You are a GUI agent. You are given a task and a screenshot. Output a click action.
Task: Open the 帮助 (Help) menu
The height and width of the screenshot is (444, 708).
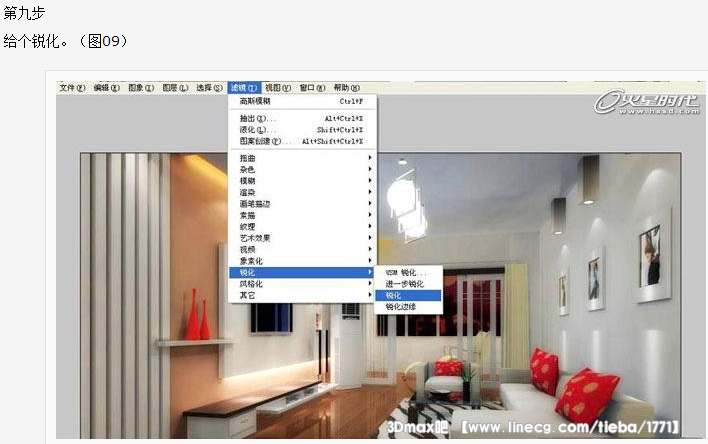pyautogui.click(x=346, y=88)
